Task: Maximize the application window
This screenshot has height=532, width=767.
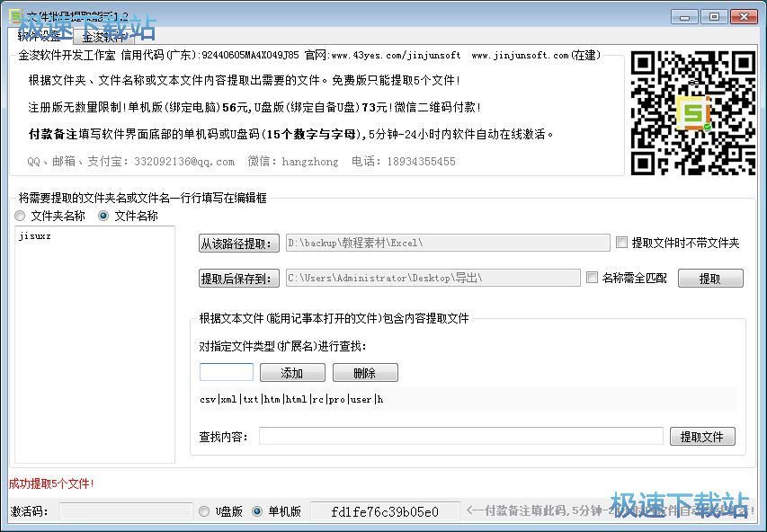Action: 714,16
